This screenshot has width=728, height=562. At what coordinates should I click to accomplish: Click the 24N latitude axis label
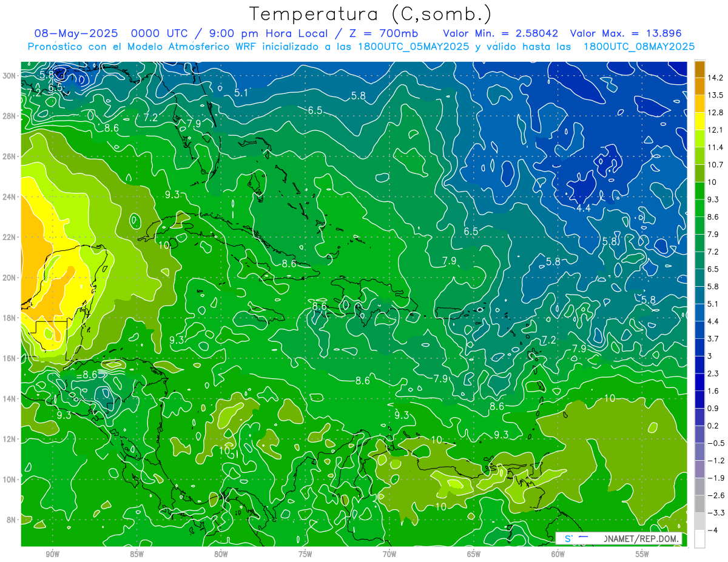pos(8,196)
